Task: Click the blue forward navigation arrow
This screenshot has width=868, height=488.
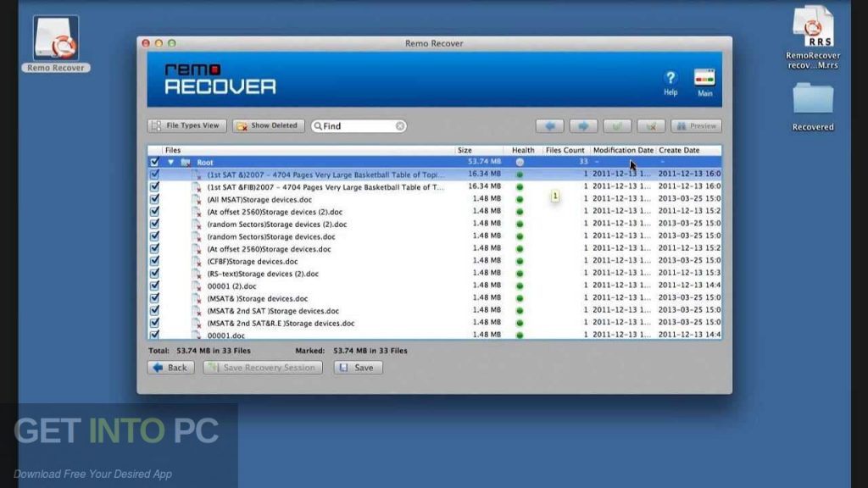Action: point(583,125)
